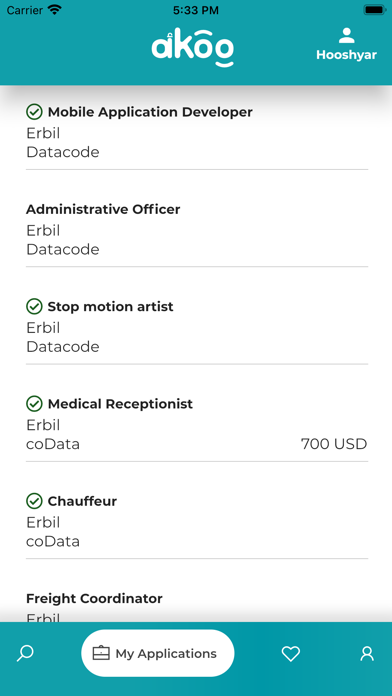Tap the Hooshyar username label
The width and height of the screenshot is (392, 696).
point(346,55)
